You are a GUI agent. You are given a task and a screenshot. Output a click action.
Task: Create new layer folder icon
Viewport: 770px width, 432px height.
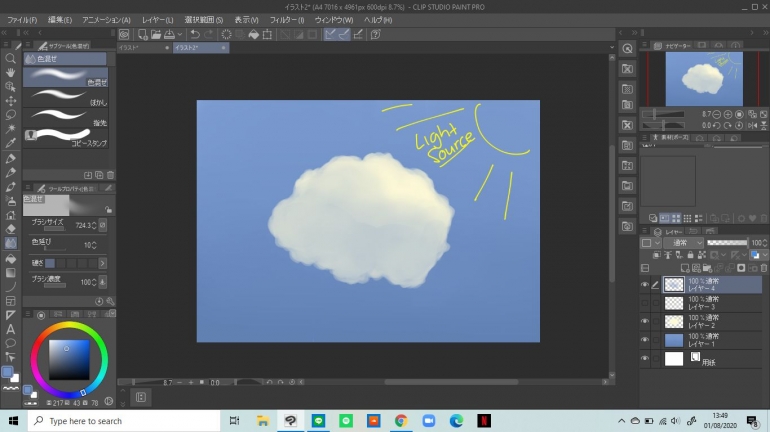(x=707, y=268)
